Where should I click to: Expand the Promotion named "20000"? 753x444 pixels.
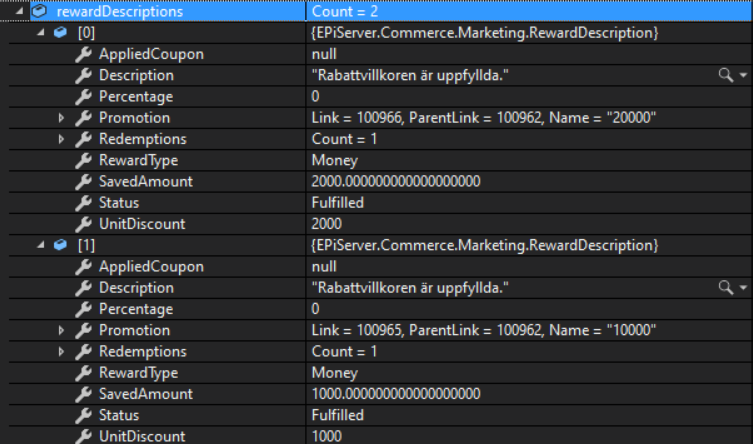click(62, 118)
